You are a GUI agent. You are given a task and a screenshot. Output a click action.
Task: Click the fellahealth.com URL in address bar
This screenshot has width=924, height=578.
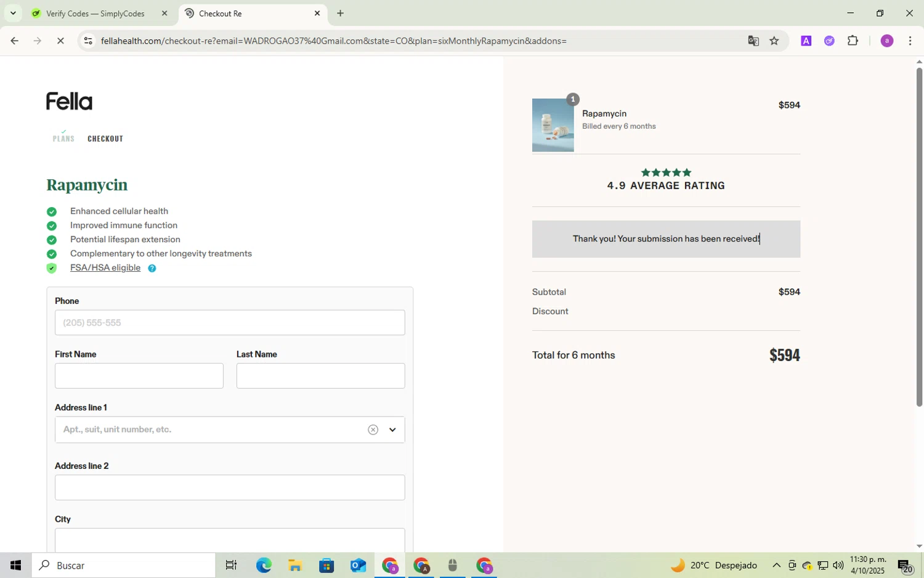[x=334, y=41]
